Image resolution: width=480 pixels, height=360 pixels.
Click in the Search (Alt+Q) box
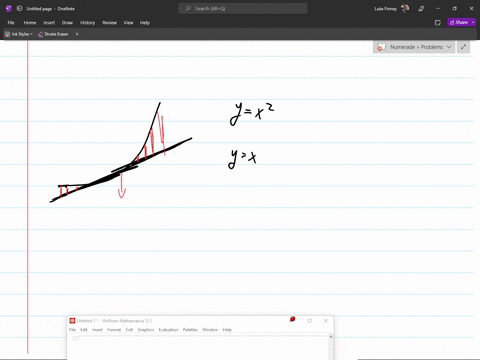(x=243, y=9)
